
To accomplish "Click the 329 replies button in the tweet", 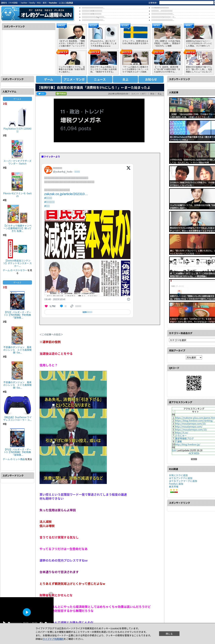I will [x=87, y=312].
